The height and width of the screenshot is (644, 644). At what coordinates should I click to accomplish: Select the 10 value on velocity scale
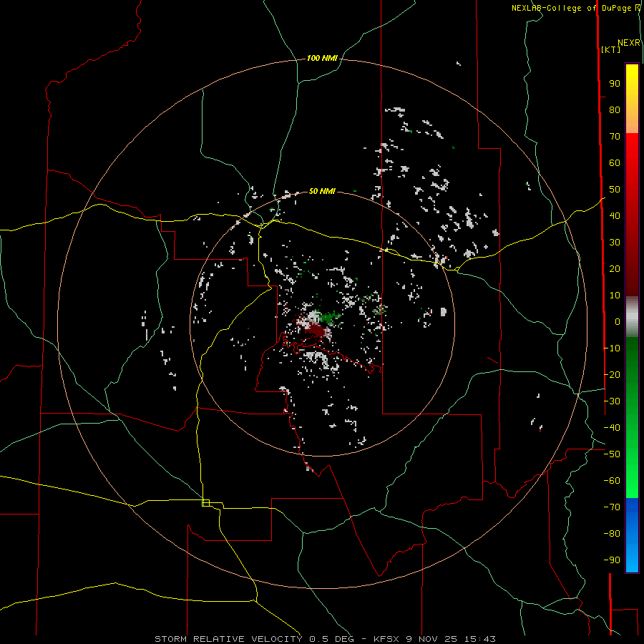(x=615, y=296)
